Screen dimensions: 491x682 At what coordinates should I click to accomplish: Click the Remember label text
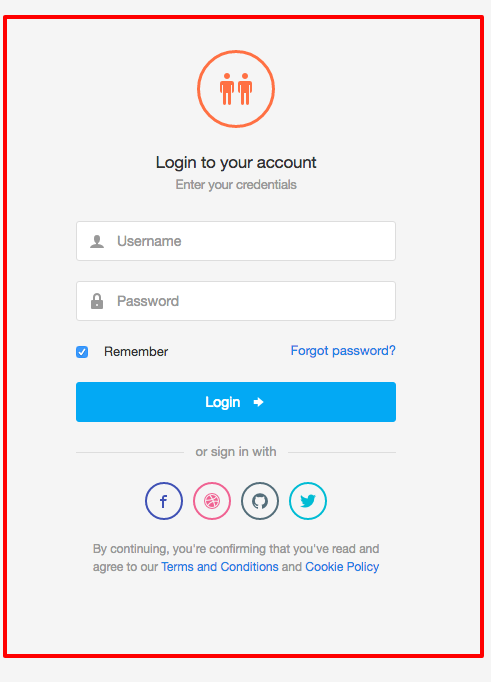(x=136, y=351)
